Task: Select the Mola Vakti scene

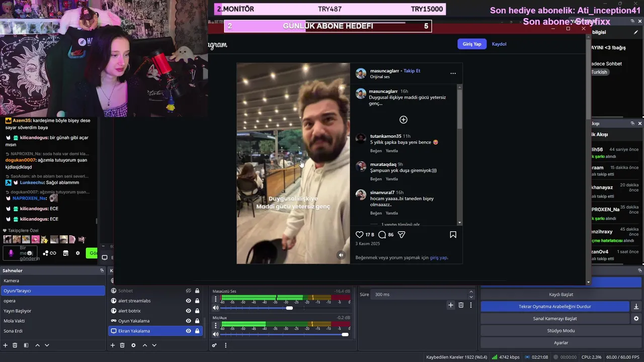Action: point(53,321)
